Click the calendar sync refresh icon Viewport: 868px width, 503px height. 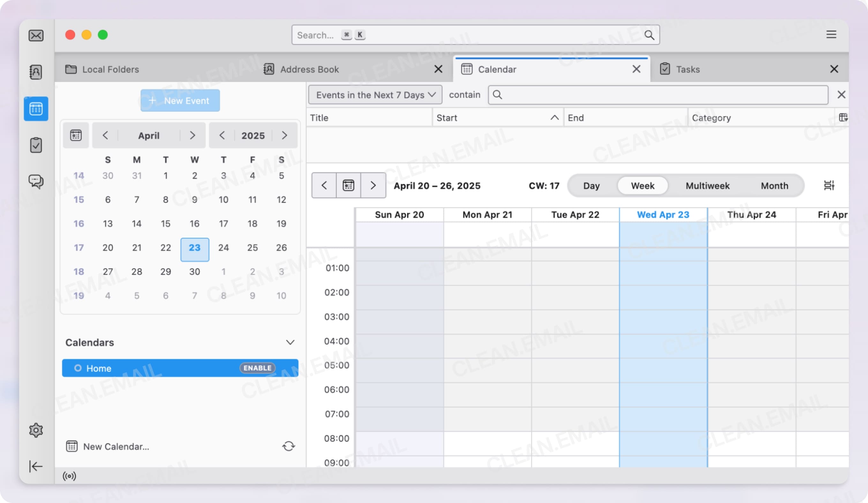289,446
